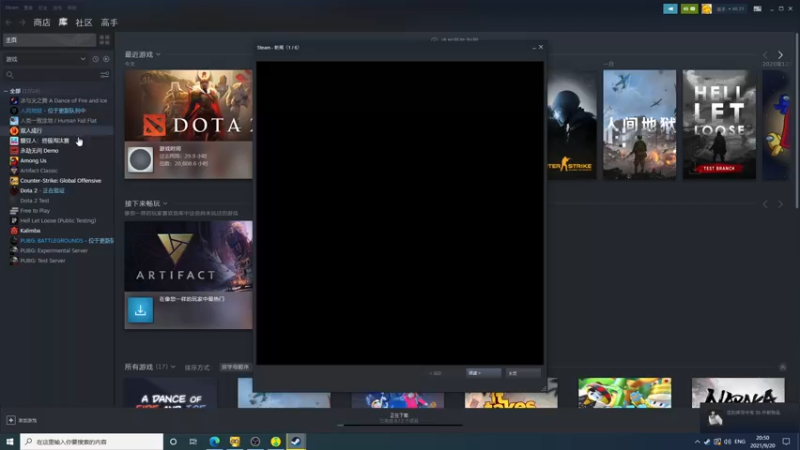This screenshot has height=450, width=800.
Task: Select Kalimba in the game list
Action: [30, 231]
